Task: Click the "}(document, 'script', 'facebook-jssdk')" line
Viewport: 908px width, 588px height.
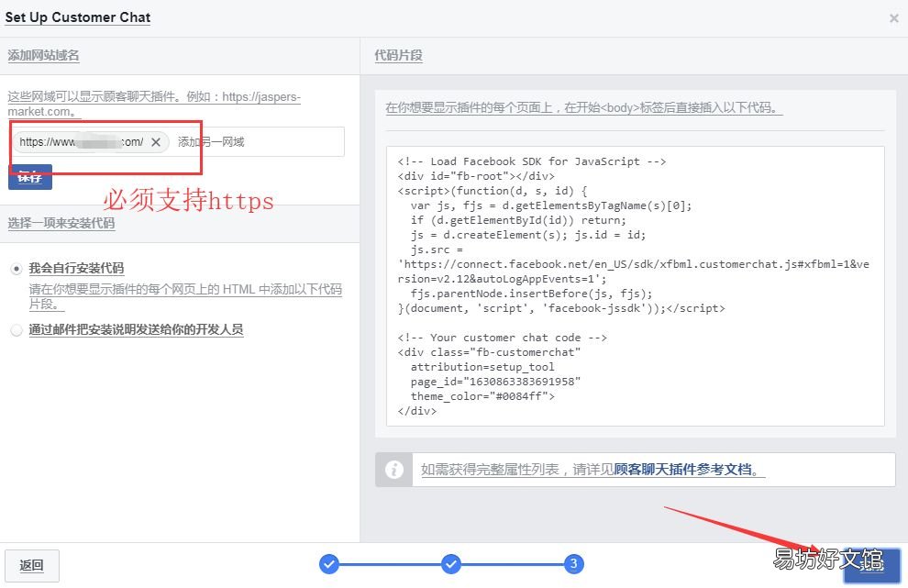Action: coord(561,308)
